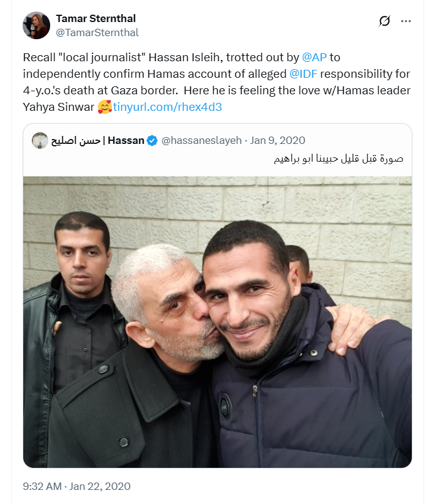Open the quoted tweet card header area
Image resolution: width=432 pixels, height=504 pixels.
pos(217,150)
